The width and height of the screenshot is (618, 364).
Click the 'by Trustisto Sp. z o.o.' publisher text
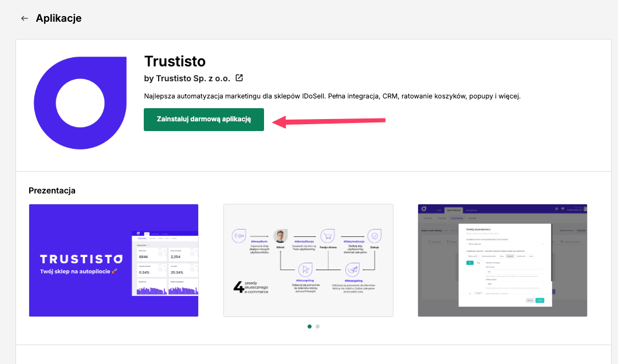(x=187, y=78)
